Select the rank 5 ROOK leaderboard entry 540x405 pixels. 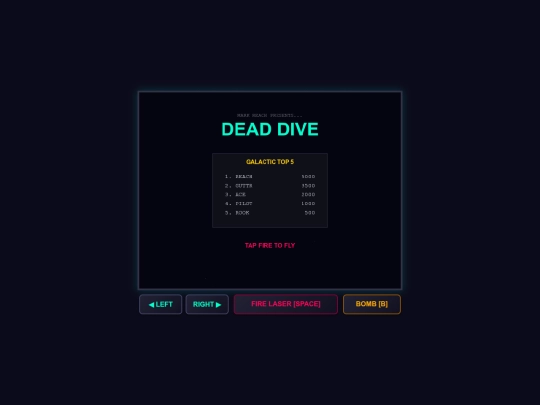[270, 213]
